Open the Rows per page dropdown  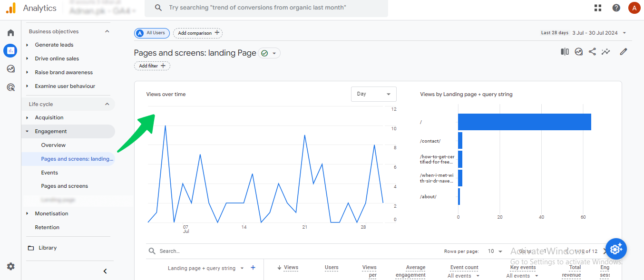tap(495, 251)
